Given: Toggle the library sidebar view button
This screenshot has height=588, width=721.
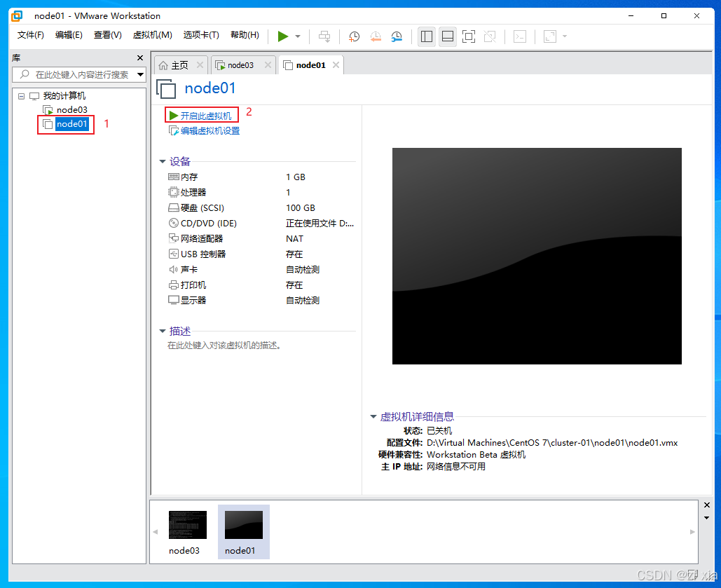Looking at the screenshot, I should pyautogui.click(x=427, y=36).
